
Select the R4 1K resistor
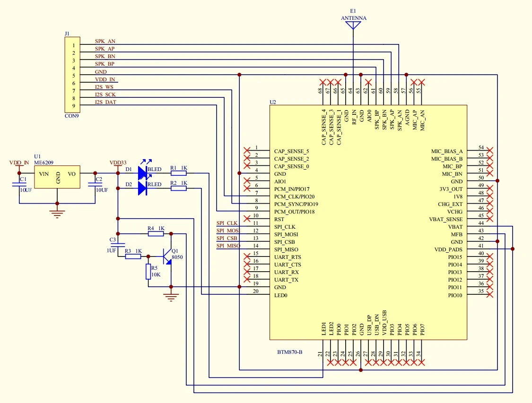156,233
